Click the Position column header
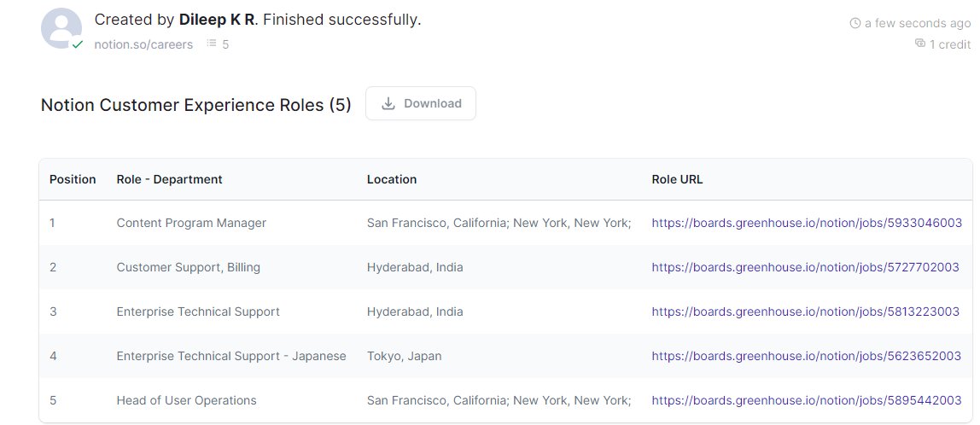The image size is (980, 425). tap(73, 179)
